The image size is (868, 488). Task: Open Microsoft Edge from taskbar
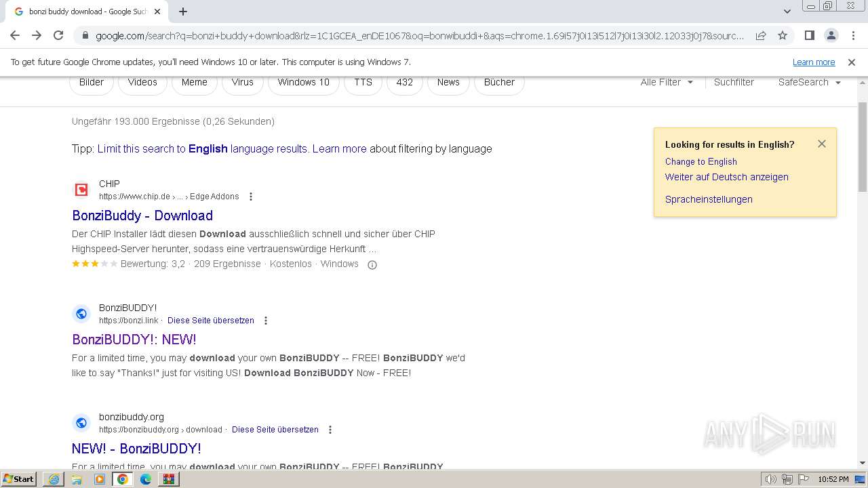[x=146, y=479]
